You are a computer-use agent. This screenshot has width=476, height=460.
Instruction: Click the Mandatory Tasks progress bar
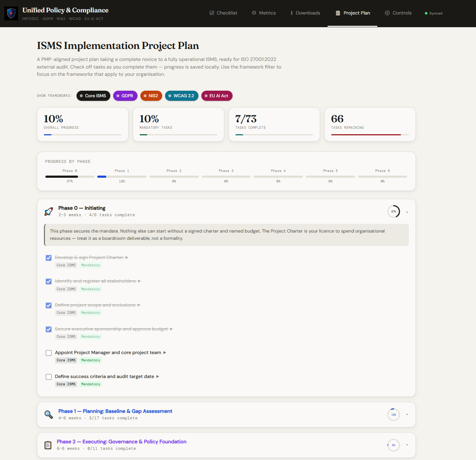pos(178,135)
